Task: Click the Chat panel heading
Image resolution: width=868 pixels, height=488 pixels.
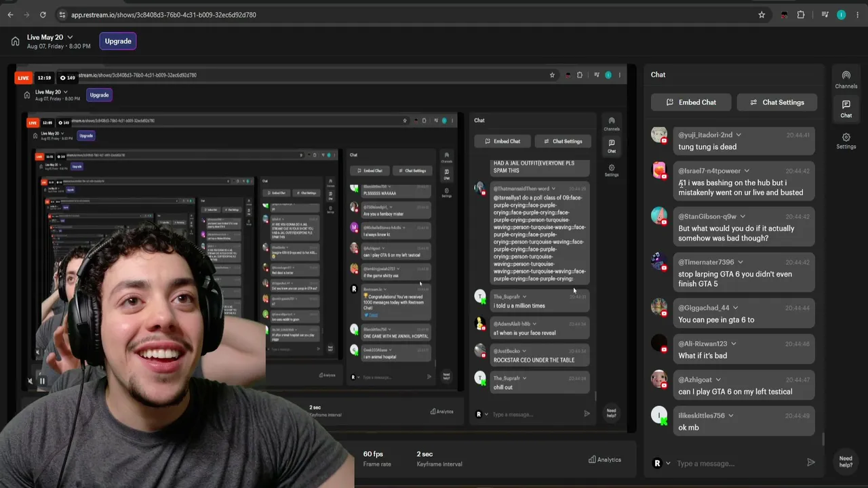Action: [658, 75]
